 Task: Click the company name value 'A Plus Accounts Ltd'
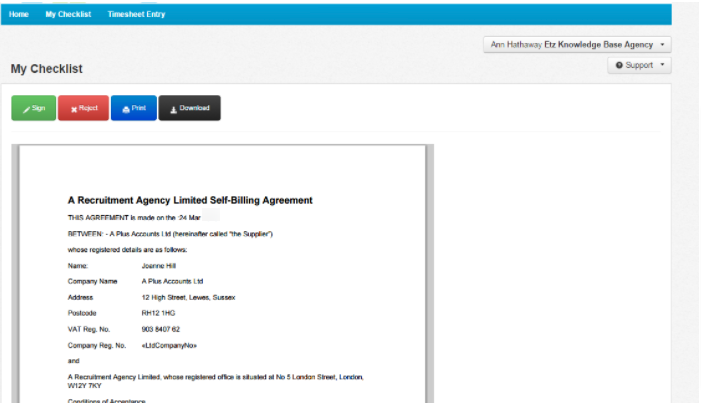(x=172, y=281)
